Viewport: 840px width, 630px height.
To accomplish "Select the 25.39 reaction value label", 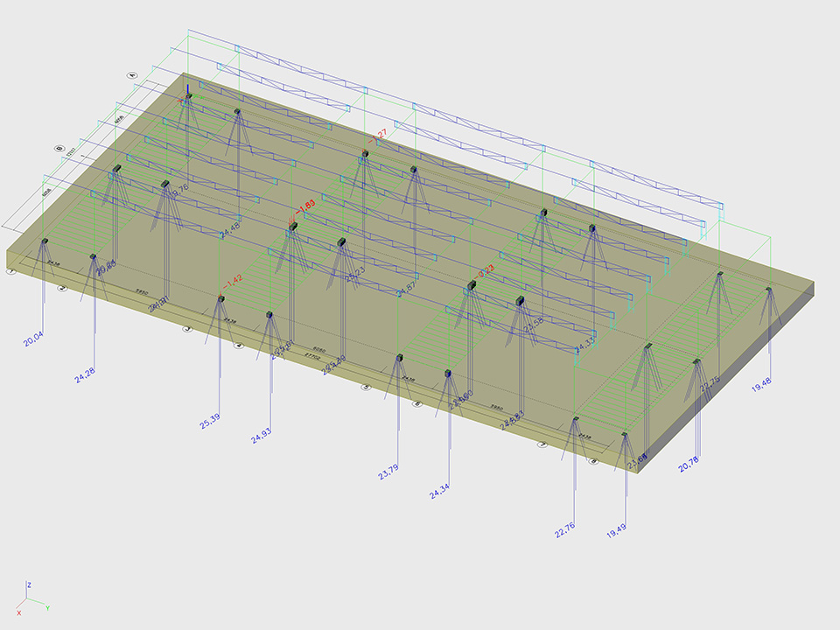I will coord(210,419).
